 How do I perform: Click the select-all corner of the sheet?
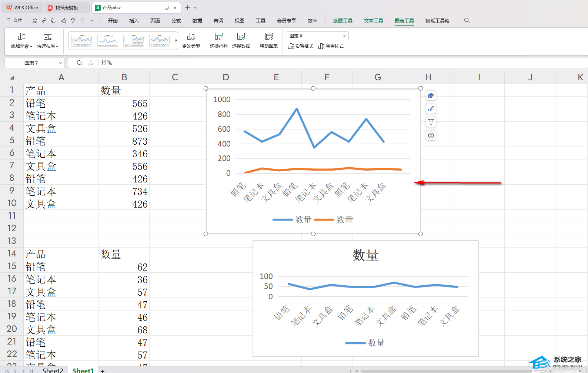(12, 77)
